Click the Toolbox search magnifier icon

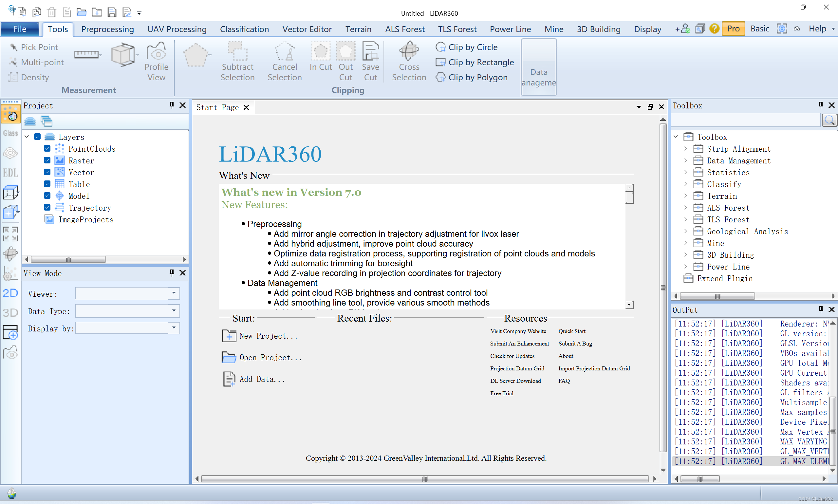click(x=829, y=120)
